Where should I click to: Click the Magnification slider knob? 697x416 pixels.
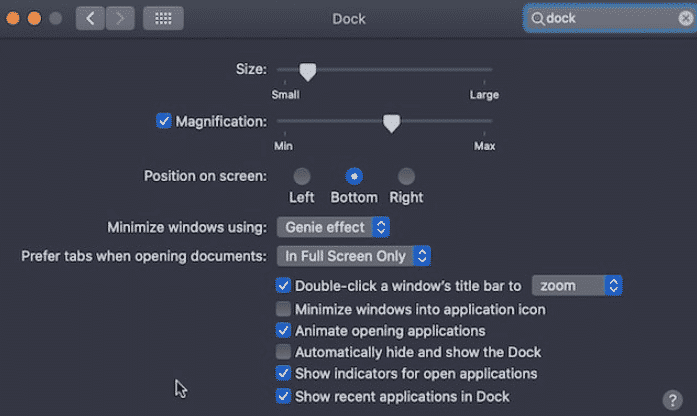pyautogui.click(x=392, y=123)
